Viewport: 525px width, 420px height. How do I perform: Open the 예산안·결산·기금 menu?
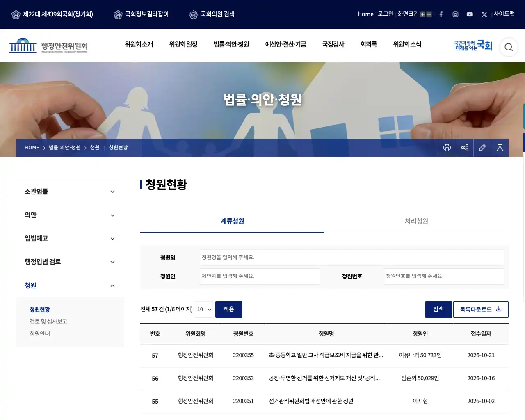[x=285, y=44]
